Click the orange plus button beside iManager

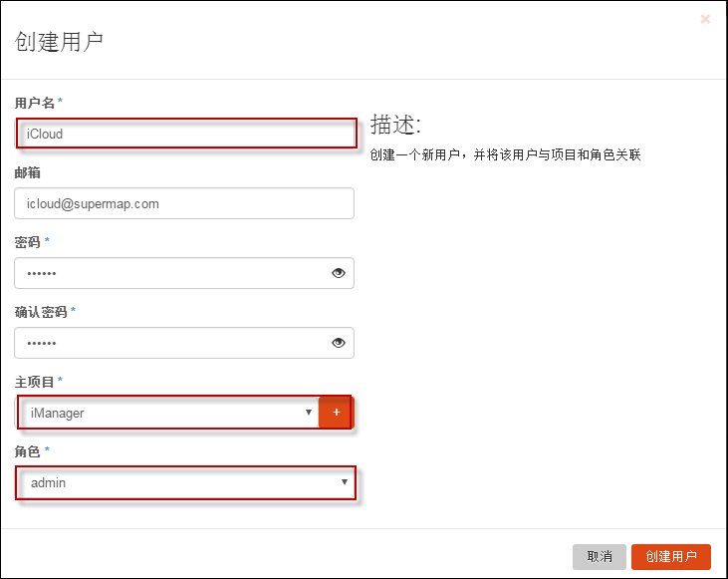336,413
